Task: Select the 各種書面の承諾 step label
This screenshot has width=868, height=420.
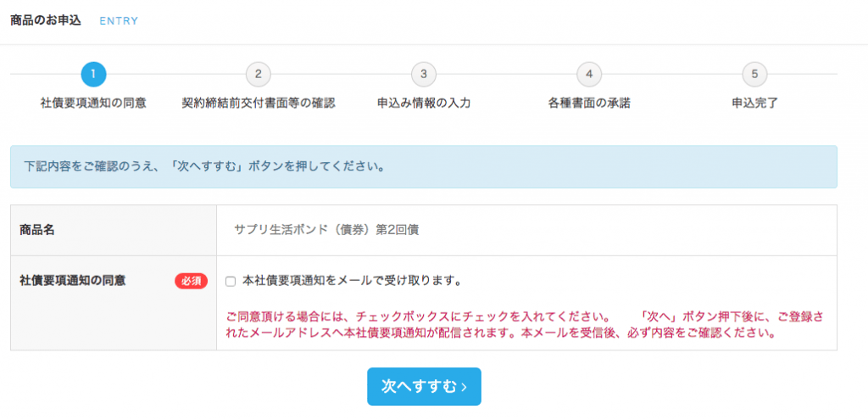Action: point(589,103)
